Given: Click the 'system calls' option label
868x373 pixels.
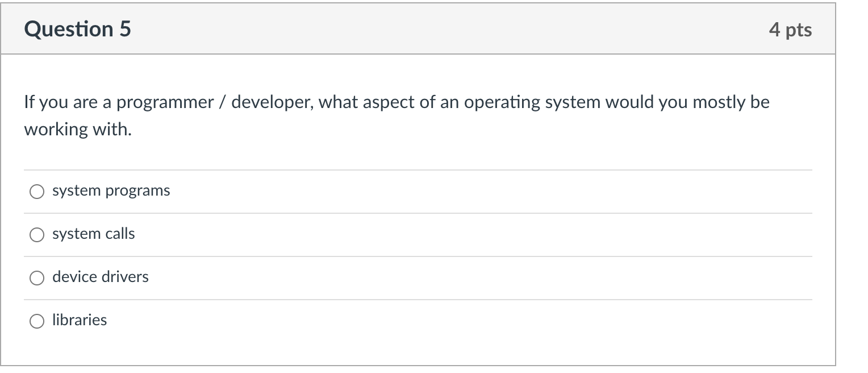Looking at the screenshot, I should point(93,234).
